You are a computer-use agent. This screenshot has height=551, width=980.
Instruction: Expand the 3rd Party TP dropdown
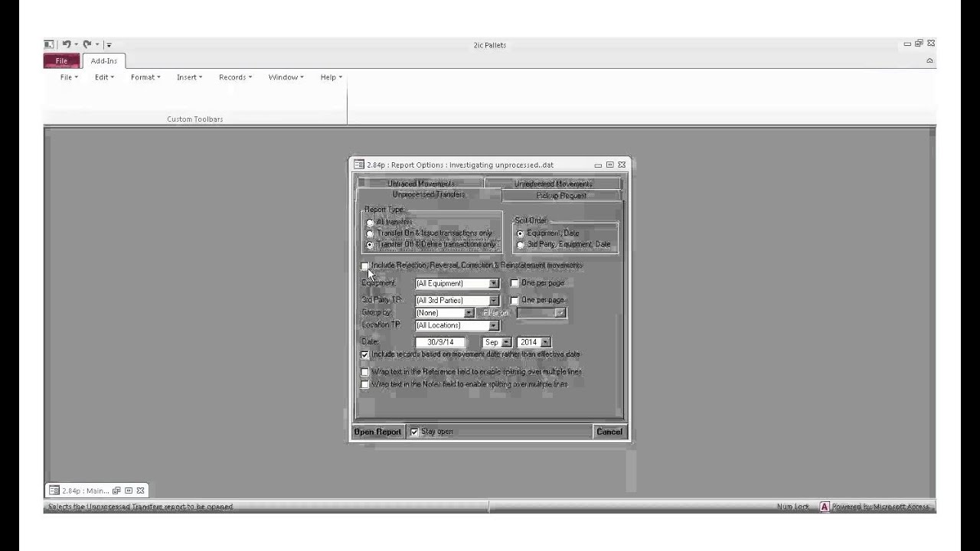click(x=494, y=301)
